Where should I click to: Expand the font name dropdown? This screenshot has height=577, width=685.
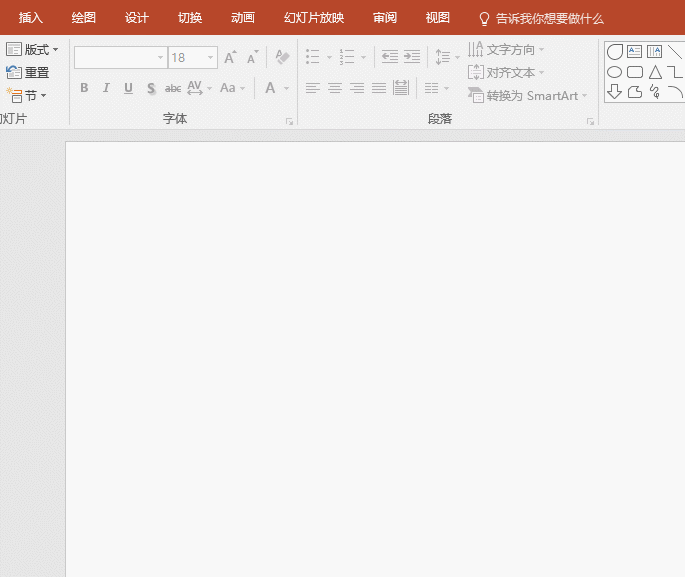(x=160, y=58)
